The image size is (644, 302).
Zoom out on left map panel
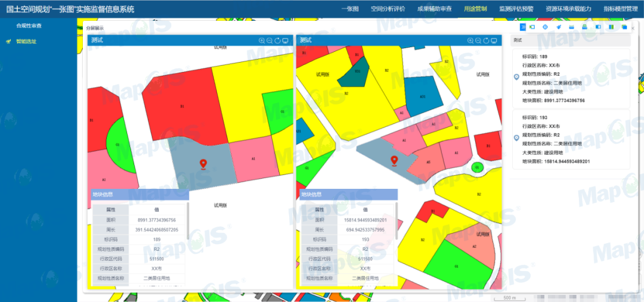pyautogui.click(x=270, y=41)
